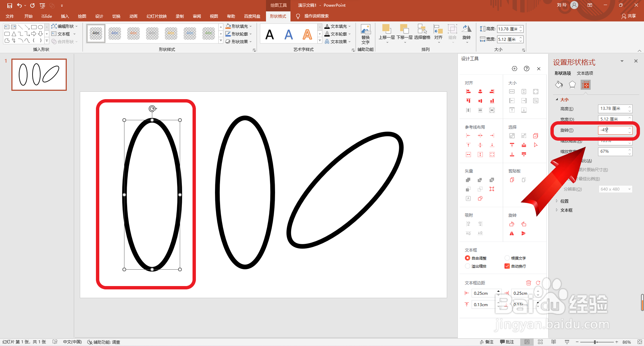The width and height of the screenshot is (644, 346).
Task: Open the 开始 ribbon tab
Action: [28, 16]
